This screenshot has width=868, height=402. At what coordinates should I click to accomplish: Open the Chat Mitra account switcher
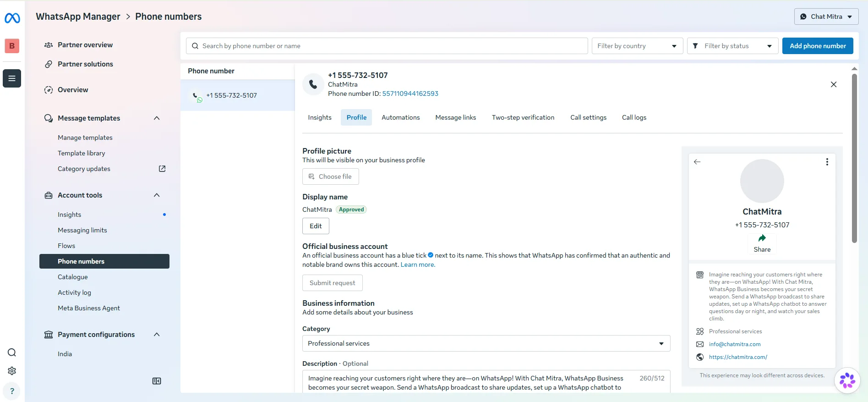tap(826, 17)
